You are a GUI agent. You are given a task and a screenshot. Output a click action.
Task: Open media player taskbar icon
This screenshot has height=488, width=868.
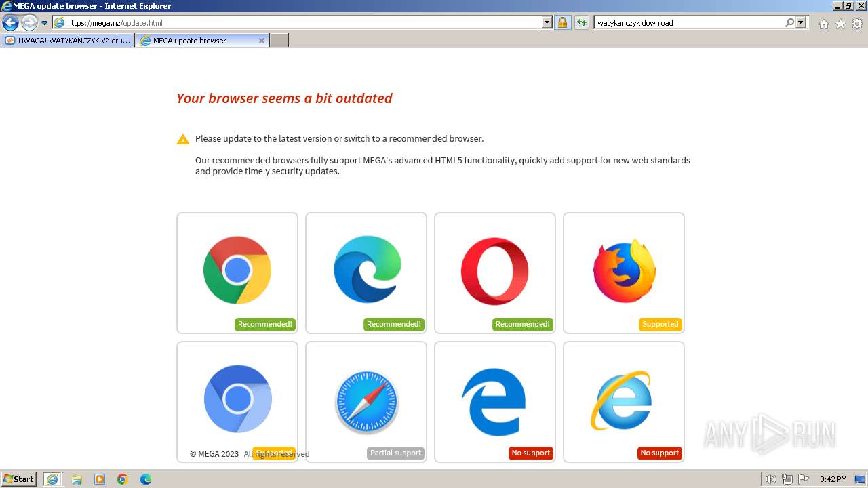click(x=100, y=479)
